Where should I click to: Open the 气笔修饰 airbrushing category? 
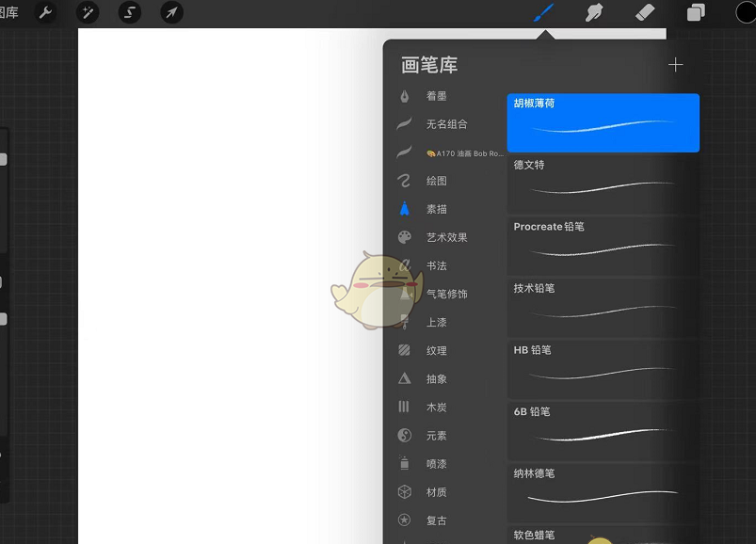pyautogui.click(x=446, y=294)
